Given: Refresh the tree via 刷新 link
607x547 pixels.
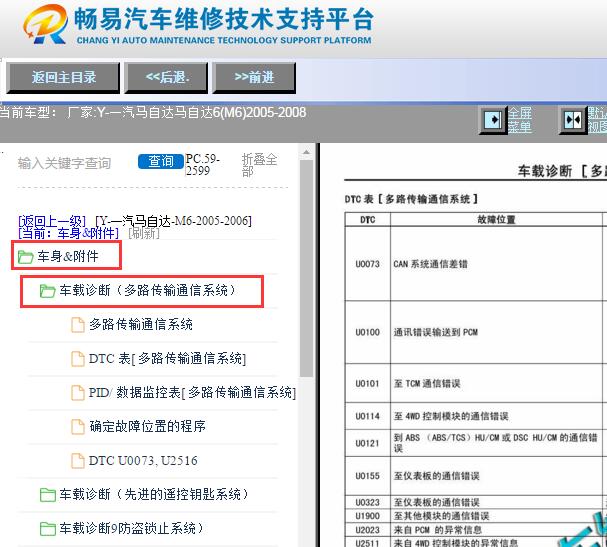Looking at the screenshot, I should coord(144,233).
